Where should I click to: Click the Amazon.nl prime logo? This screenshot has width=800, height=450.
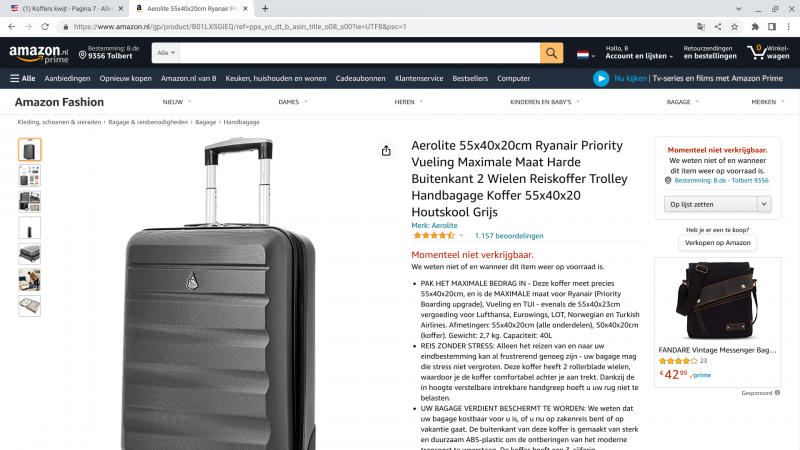pyautogui.click(x=39, y=54)
